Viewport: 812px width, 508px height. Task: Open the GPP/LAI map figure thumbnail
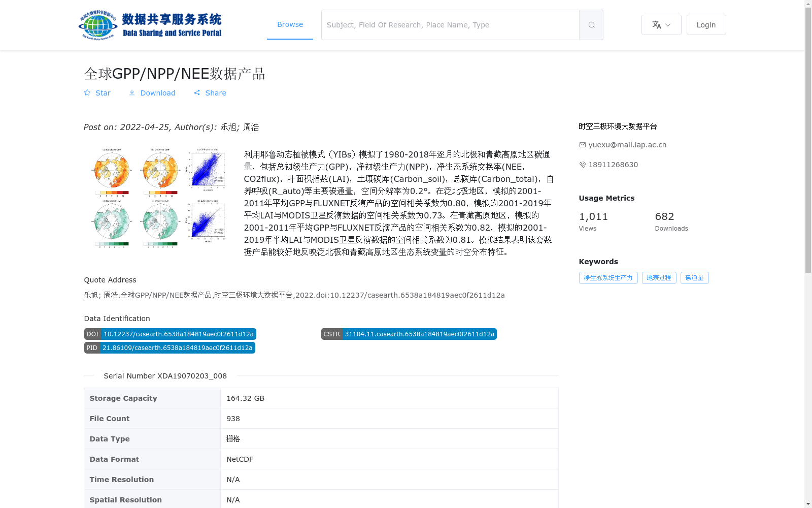pos(158,198)
